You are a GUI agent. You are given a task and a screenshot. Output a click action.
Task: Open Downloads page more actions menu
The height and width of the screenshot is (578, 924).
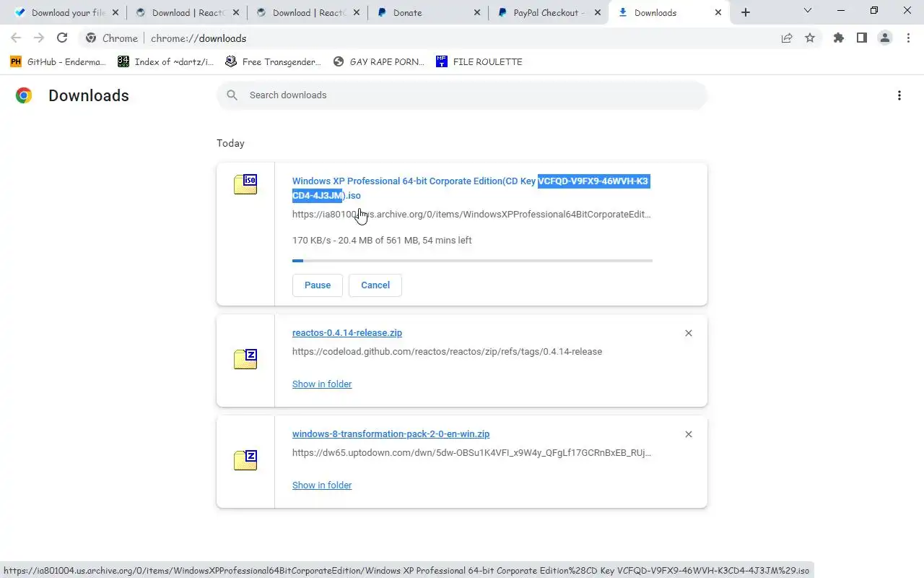pos(899,95)
